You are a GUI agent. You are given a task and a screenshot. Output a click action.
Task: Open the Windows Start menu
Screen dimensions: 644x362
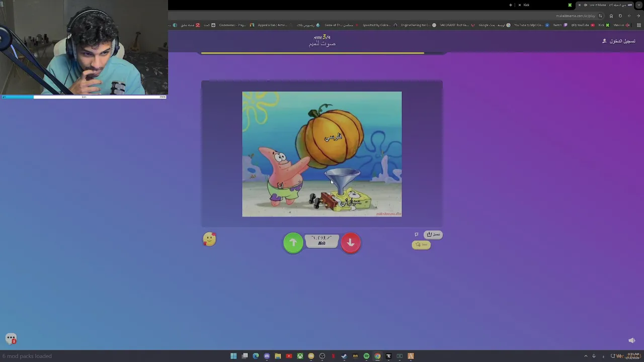(233, 356)
